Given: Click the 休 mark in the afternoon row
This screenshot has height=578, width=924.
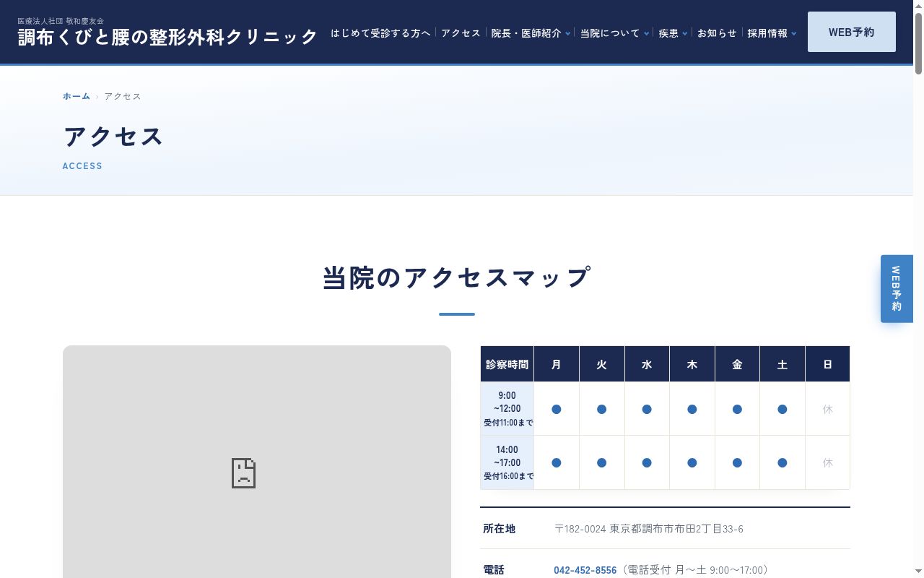Looking at the screenshot, I should tap(828, 462).
